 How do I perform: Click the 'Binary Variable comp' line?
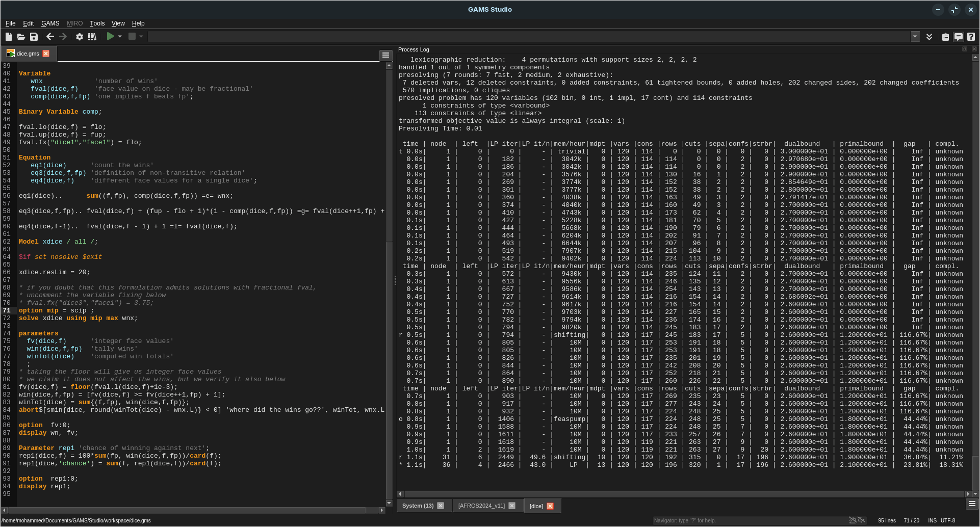[x=60, y=112]
